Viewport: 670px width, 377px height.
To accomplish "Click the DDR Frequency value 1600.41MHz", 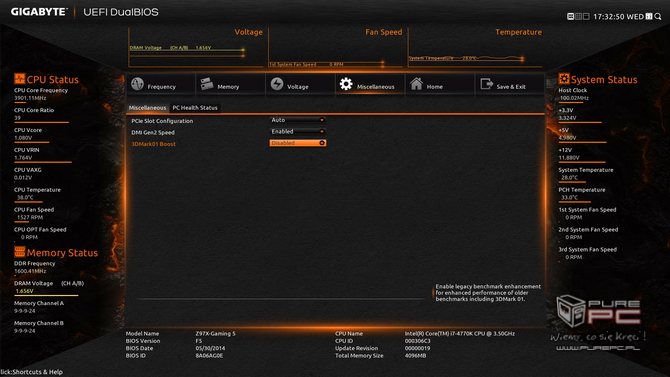I will [x=30, y=271].
